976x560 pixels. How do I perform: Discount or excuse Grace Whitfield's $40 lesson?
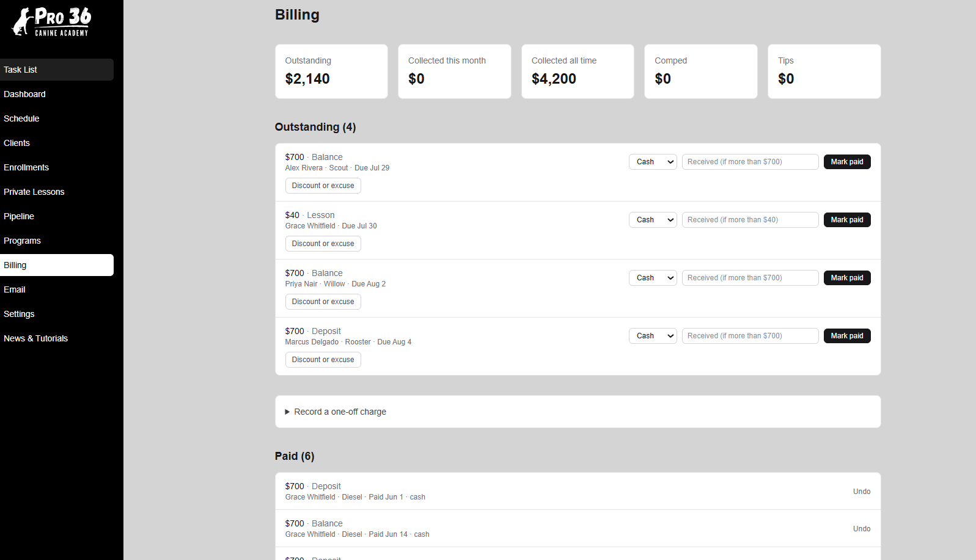pos(323,244)
